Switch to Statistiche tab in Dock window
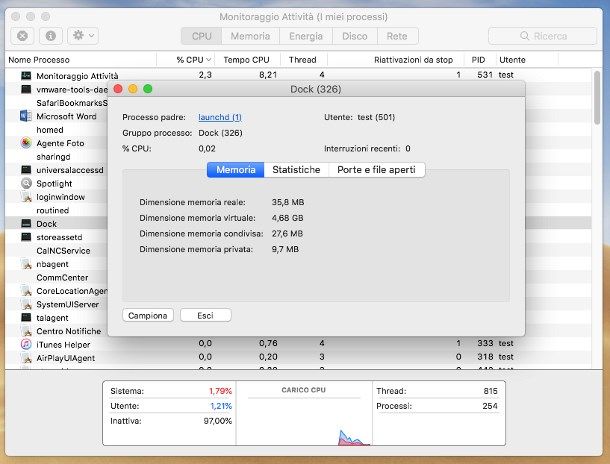The image size is (610, 464). point(296,170)
